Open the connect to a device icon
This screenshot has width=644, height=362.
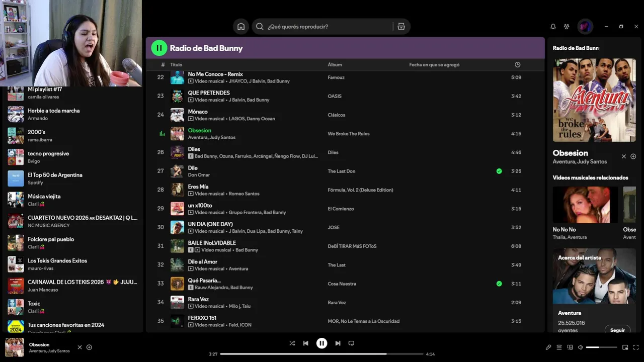click(x=570, y=347)
